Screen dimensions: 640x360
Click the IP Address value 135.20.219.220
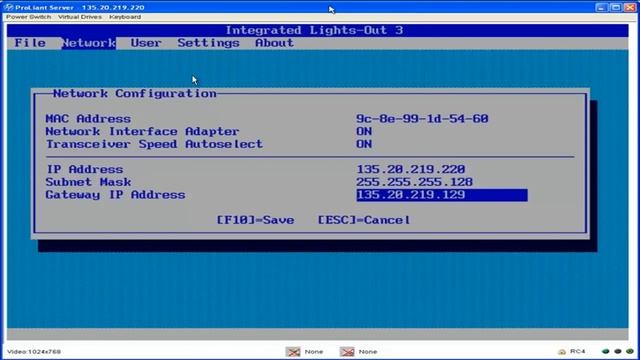411,169
